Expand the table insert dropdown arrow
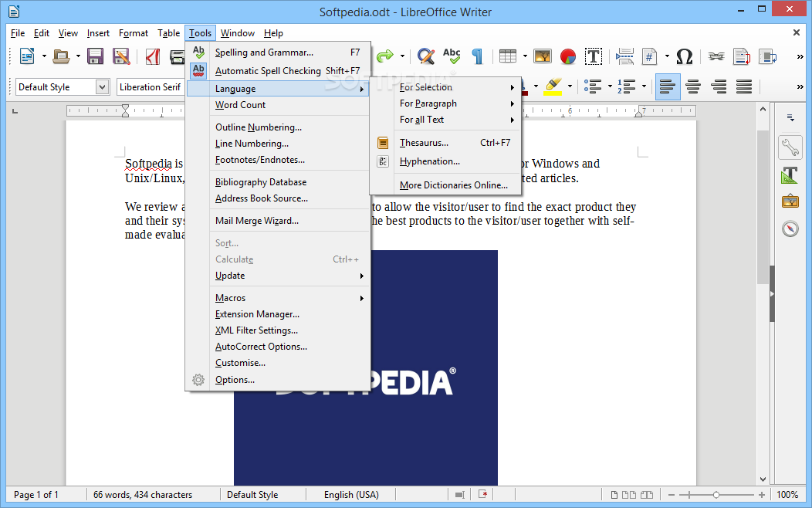The width and height of the screenshot is (812, 508). click(525, 56)
